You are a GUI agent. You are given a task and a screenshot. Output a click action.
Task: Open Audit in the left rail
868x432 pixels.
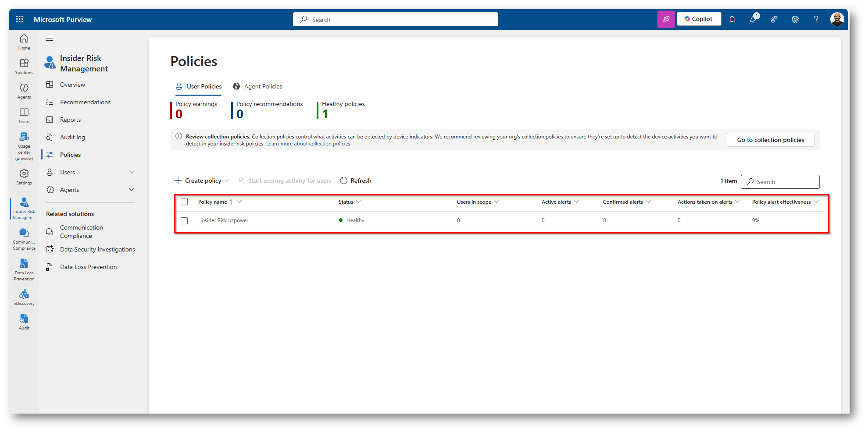click(x=24, y=322)
